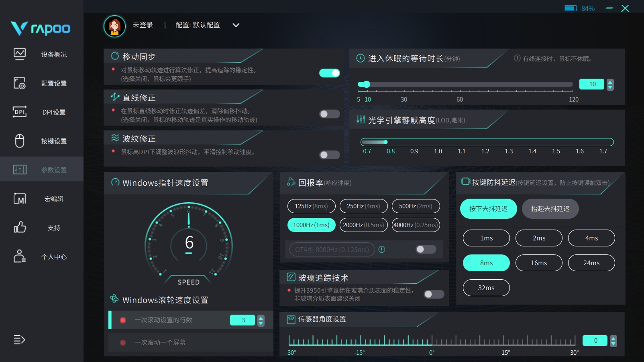Click the 设备概况 monitor icon in sidebar
The height and width of the screenshot is (362, 644).
click(20, 54)
